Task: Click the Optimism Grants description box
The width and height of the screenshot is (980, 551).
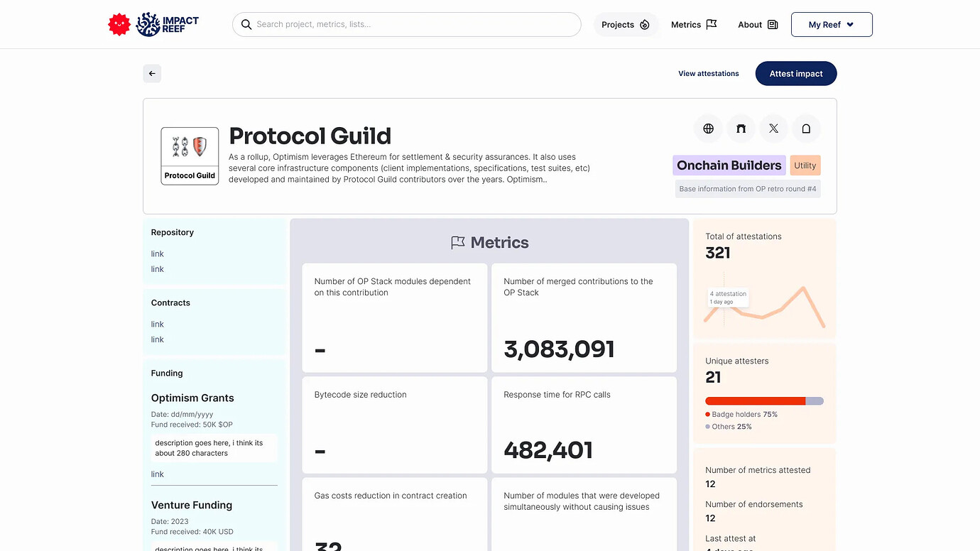Action: [214, 448]
